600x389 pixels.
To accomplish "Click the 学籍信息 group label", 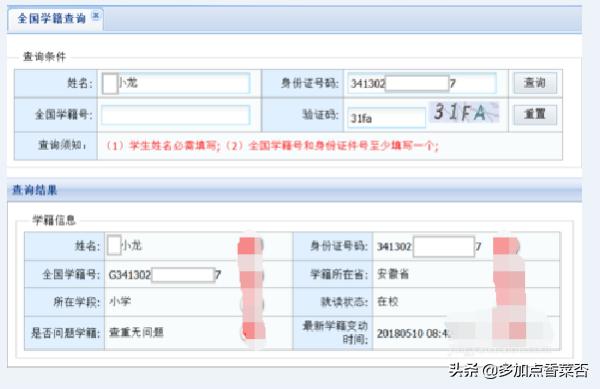I will [54, 220].
